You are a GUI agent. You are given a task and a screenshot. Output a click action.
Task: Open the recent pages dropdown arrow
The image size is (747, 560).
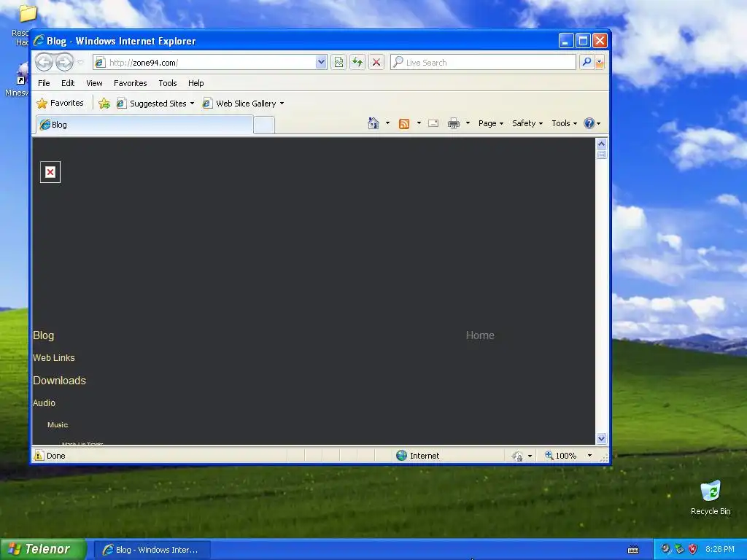pos(80,63)
